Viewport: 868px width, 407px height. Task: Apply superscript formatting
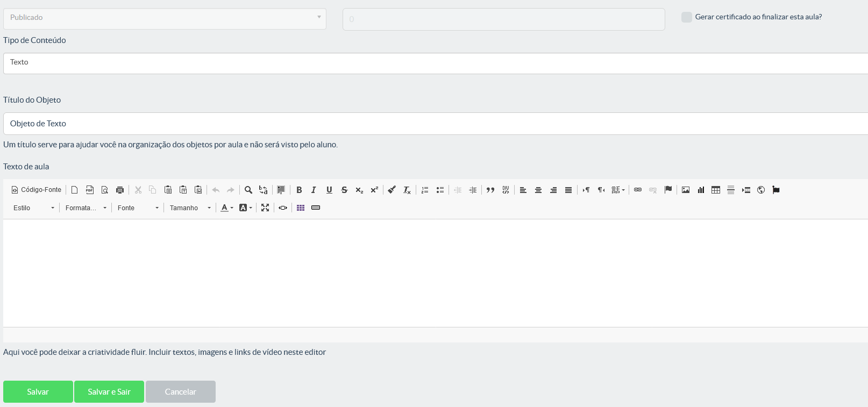click(374, 190)
